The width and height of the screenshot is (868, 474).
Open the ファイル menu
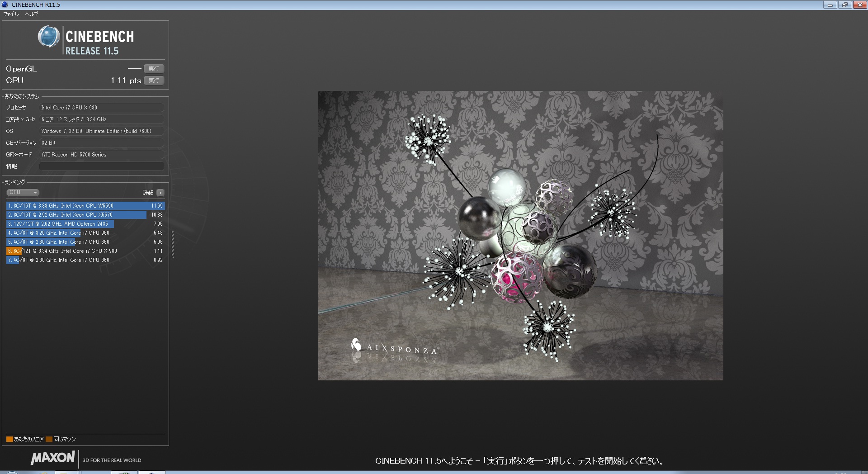pos(11,14)
